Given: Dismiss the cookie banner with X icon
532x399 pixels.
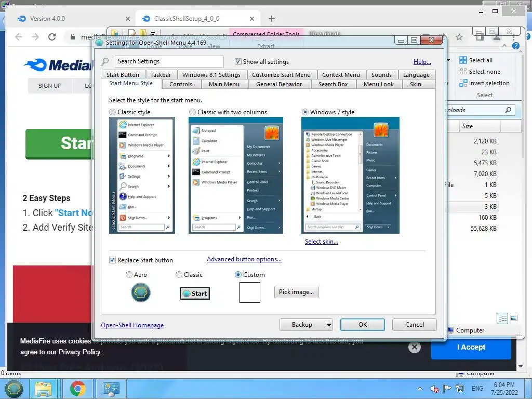Looking at the screenshot, I should click(414, 347).
